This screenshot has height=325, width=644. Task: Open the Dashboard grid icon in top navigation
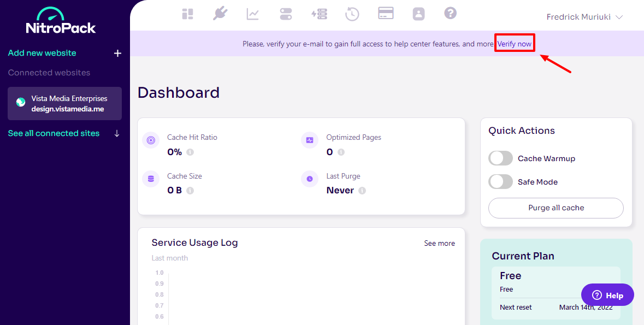pos(188,14)
